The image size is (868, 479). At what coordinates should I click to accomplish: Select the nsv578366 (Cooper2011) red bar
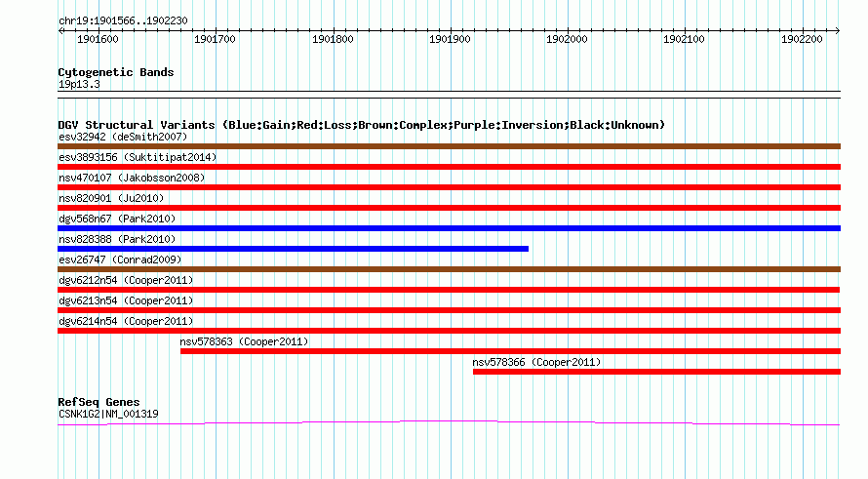(x=656, y=372)
